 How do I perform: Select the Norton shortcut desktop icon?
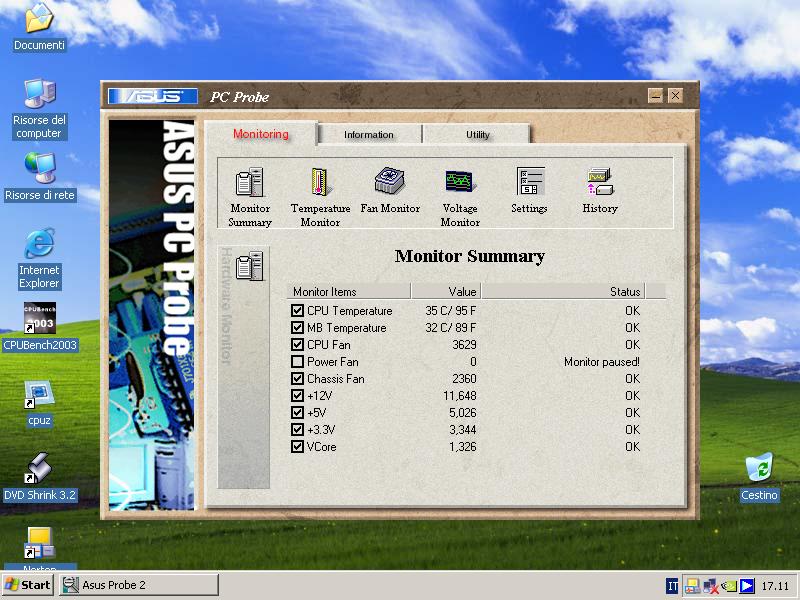click(x=39, y=544)
